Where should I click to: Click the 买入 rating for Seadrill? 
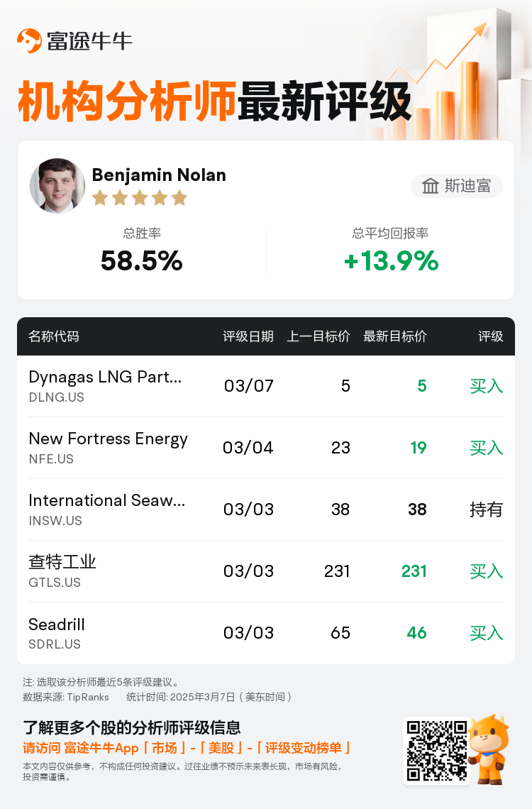pos(486,633)
